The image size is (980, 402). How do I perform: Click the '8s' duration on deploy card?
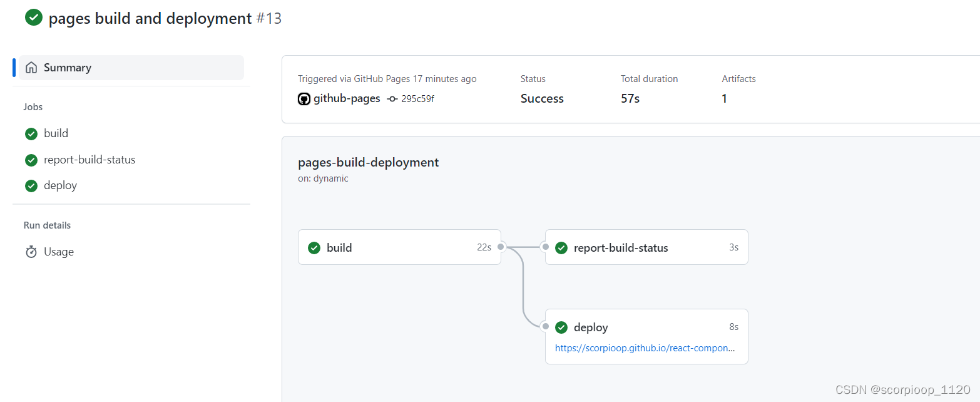(x=733, y=327)
